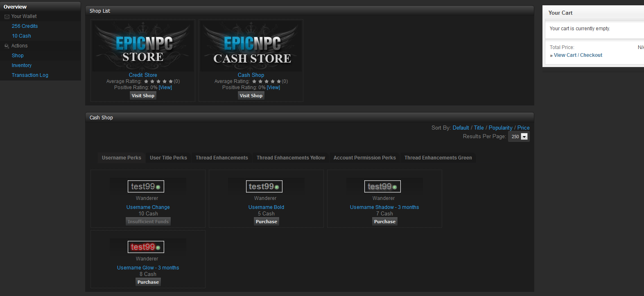Open the 10 Cash wallet link
The height and width of the screenshot is (296, 644).
click(21, 36)
